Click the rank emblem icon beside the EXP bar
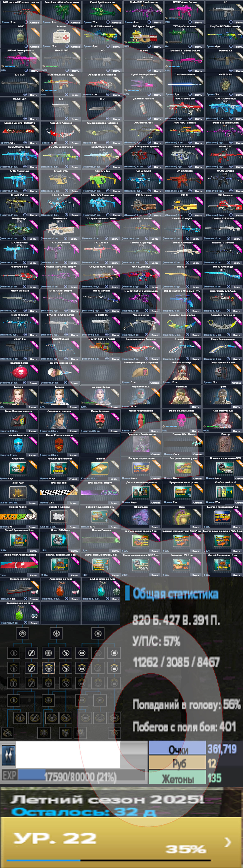Viewport: 243px width, 868px height. pos(8,755)
